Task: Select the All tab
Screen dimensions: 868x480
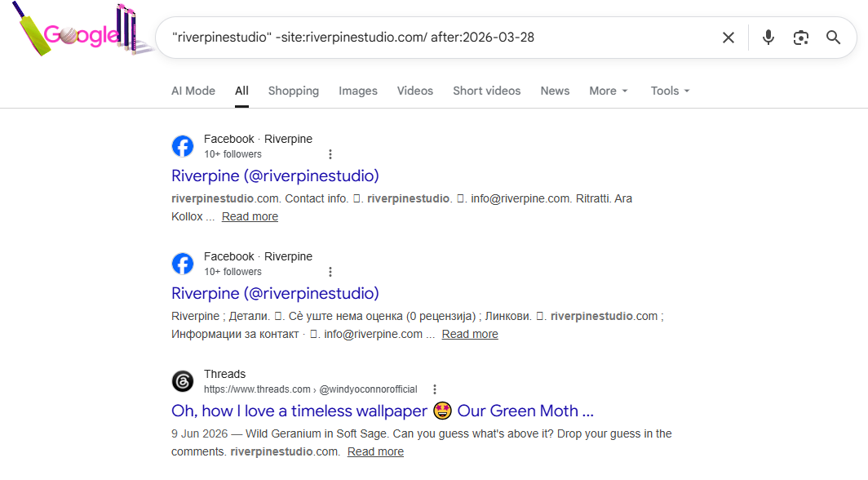Action: [x=242, y=91]
